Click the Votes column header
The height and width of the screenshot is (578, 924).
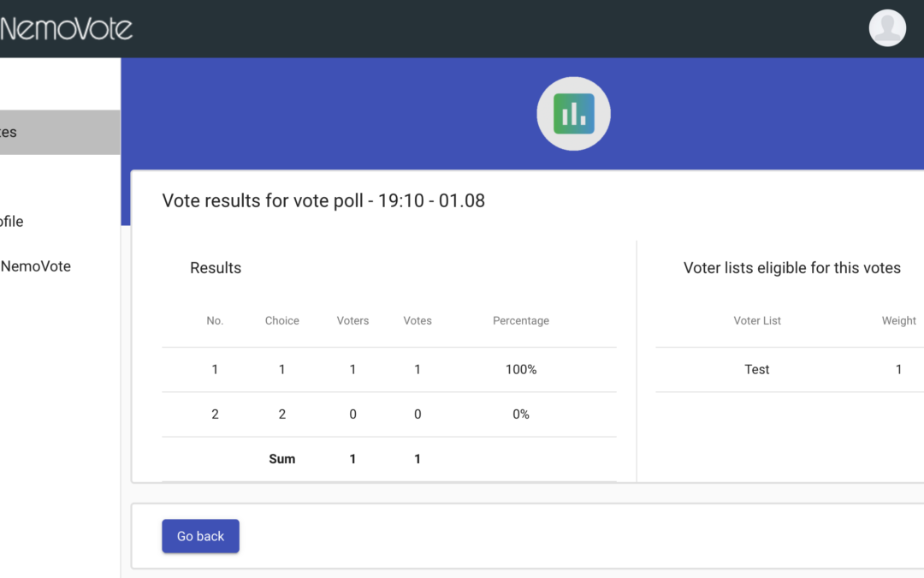click(418, 321)
